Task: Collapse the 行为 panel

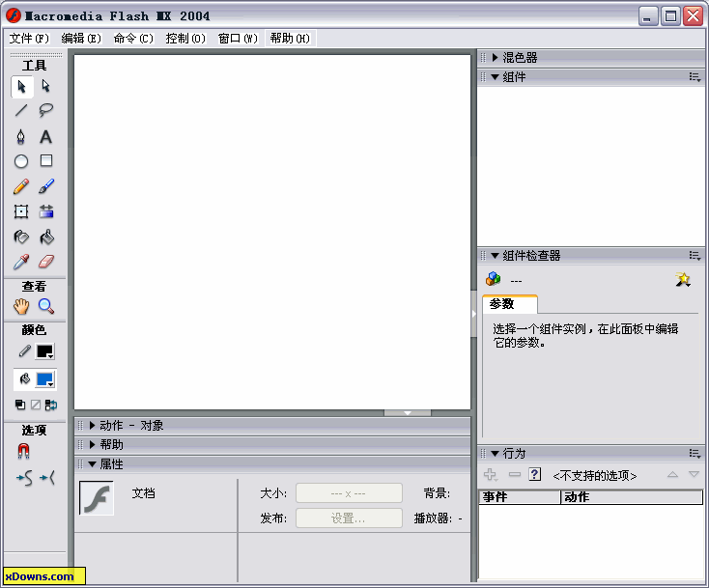Action: tap(495, 454)
